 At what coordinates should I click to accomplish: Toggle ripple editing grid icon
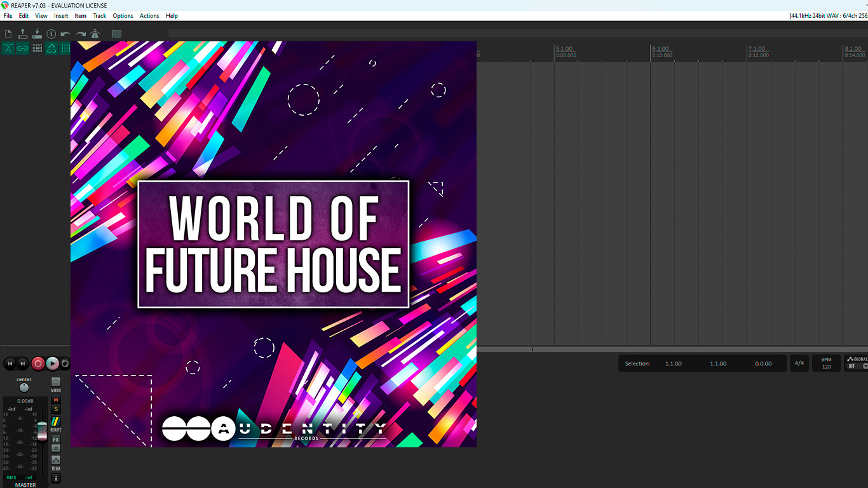click(37, 48)
